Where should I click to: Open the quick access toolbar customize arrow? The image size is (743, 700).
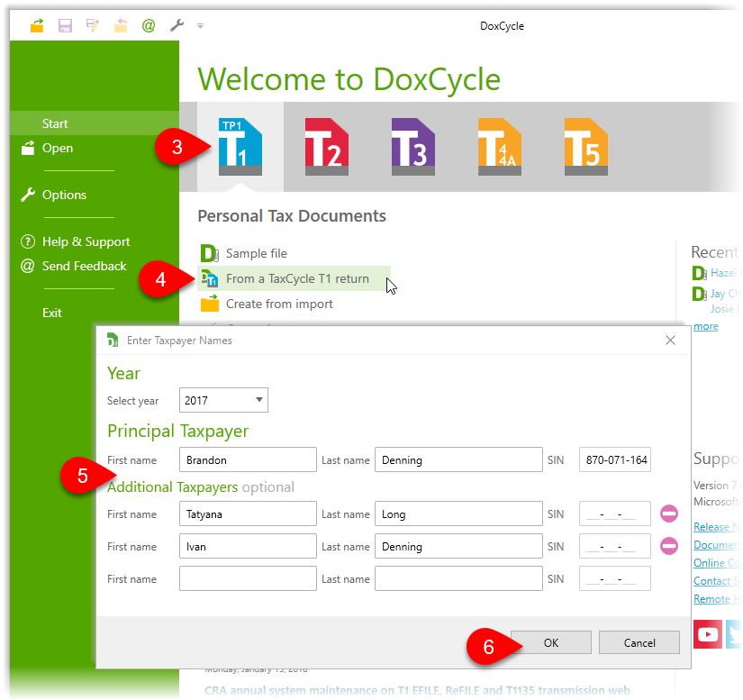200,26
